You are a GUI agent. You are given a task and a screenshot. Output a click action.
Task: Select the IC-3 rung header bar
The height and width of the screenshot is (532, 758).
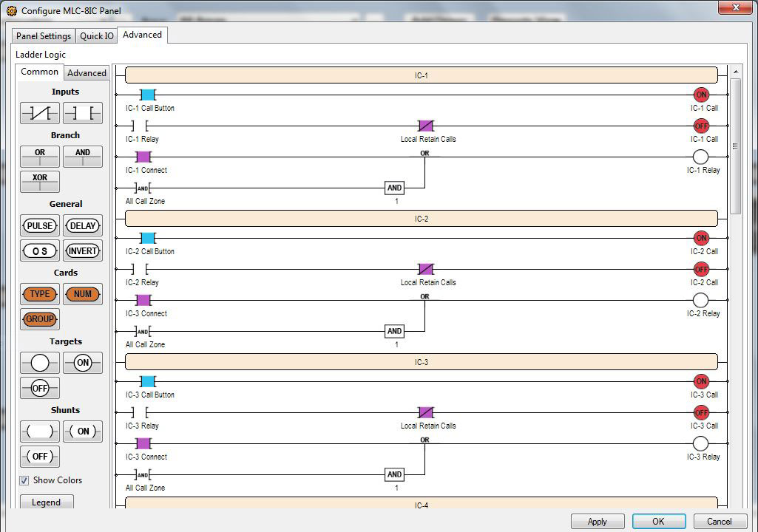coord(421,362)
